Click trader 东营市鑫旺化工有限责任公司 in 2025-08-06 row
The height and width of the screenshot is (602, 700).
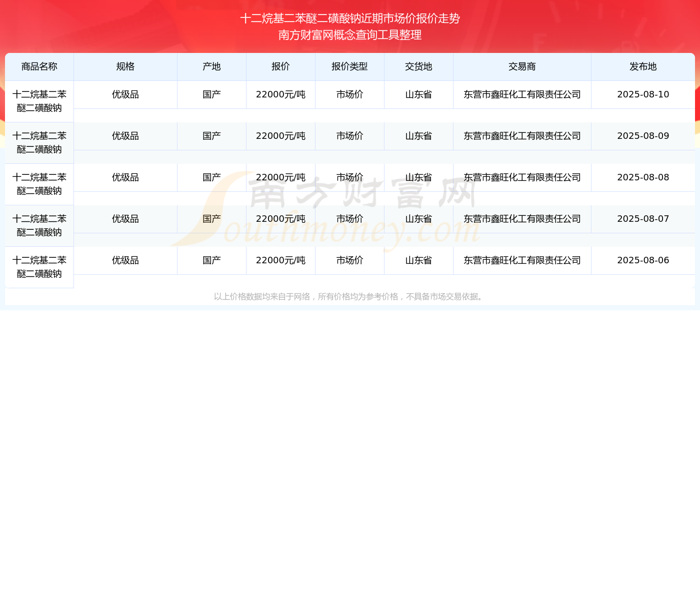coord(522,260)
